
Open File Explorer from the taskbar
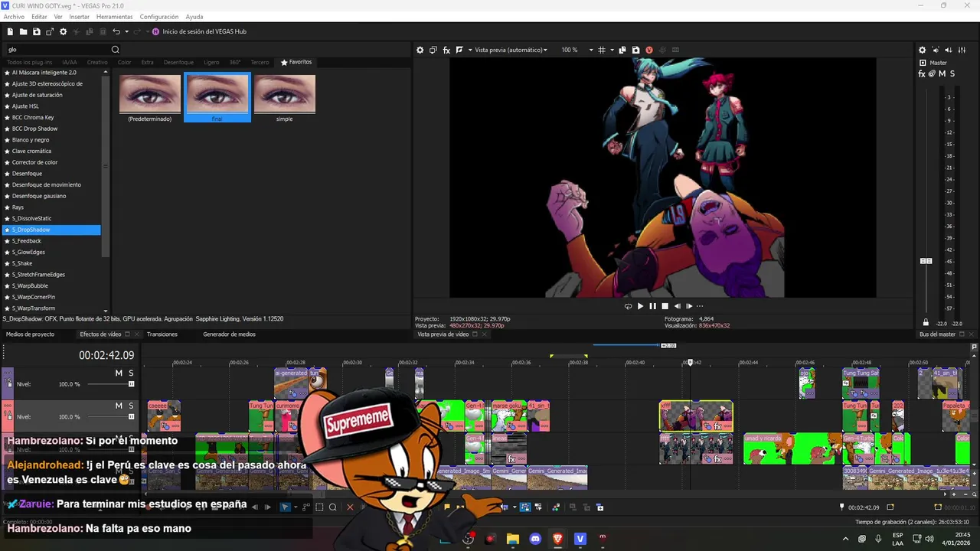coord(513,539)
